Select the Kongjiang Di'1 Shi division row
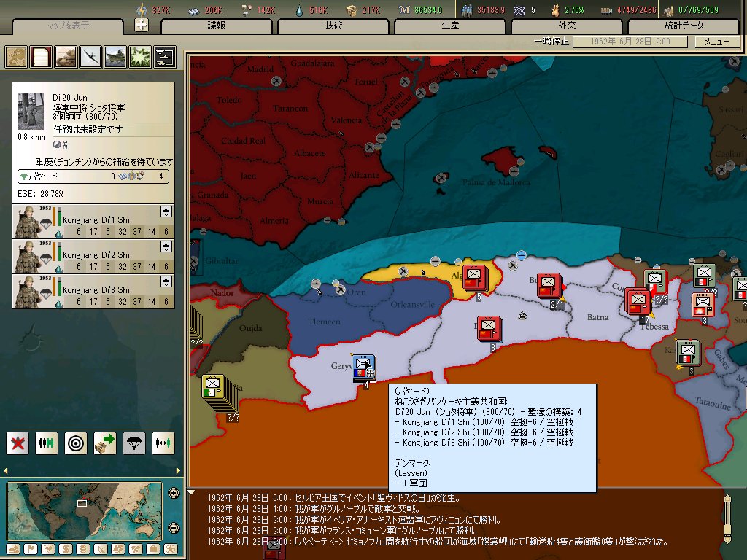The width and height of the screenshot is (747, 560). [x=93, y=222]
